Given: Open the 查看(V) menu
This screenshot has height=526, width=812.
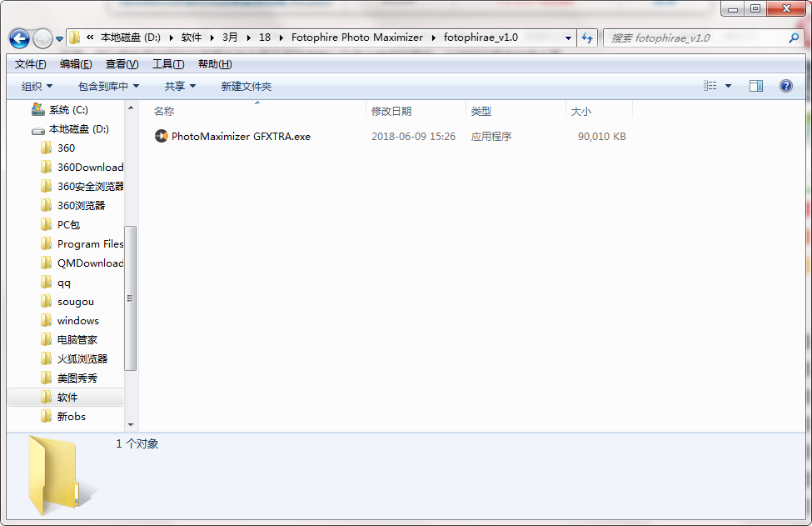Looking at the screenshot, I should [x=122, y=64].
